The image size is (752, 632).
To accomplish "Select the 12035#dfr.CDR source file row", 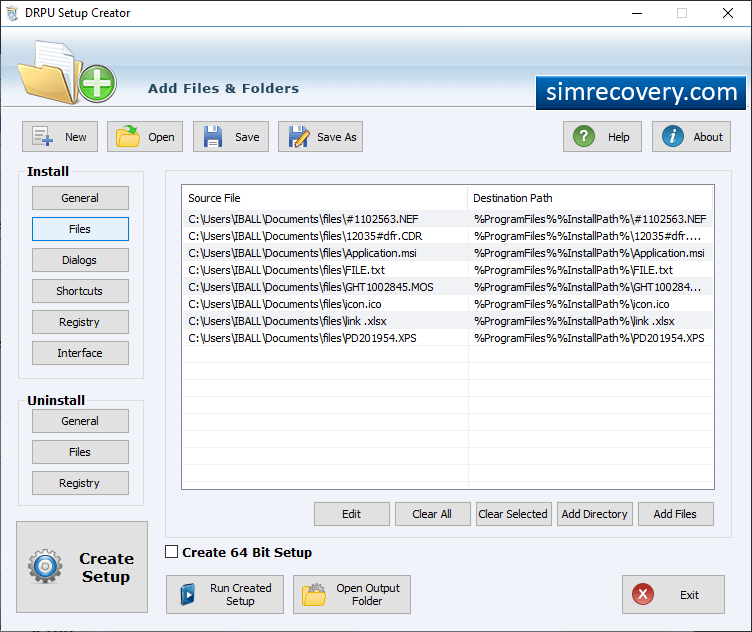I will click(x=325, y=236).
